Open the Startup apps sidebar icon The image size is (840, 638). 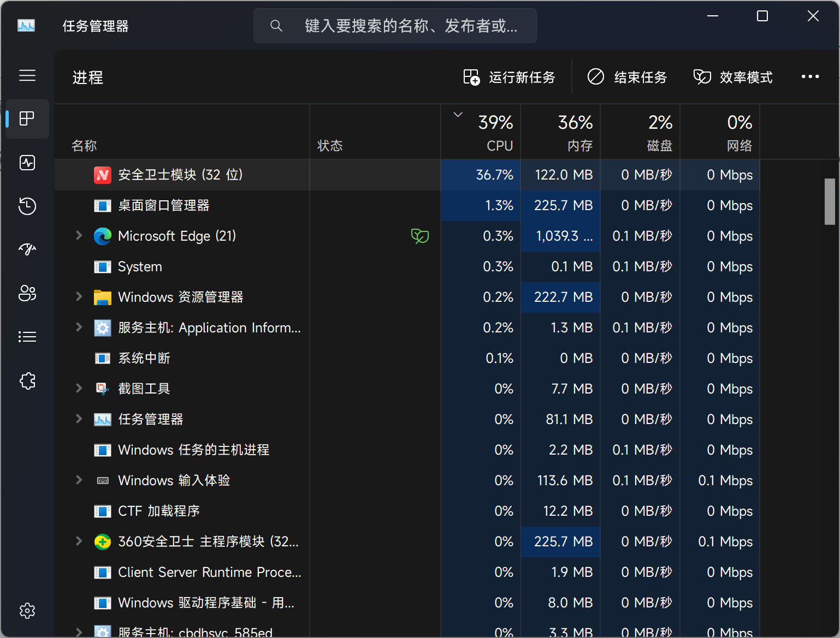click(x=27, y=249)
